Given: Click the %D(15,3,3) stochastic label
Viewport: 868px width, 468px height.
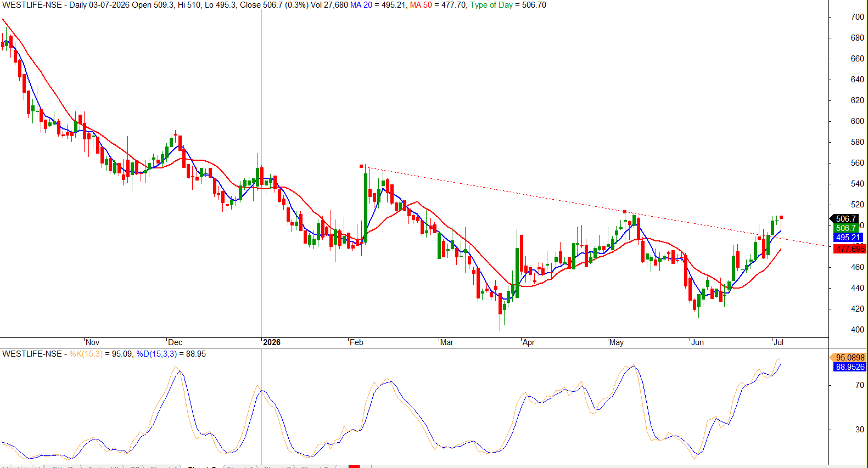Looking at the screenshot, I should (156, 354).
